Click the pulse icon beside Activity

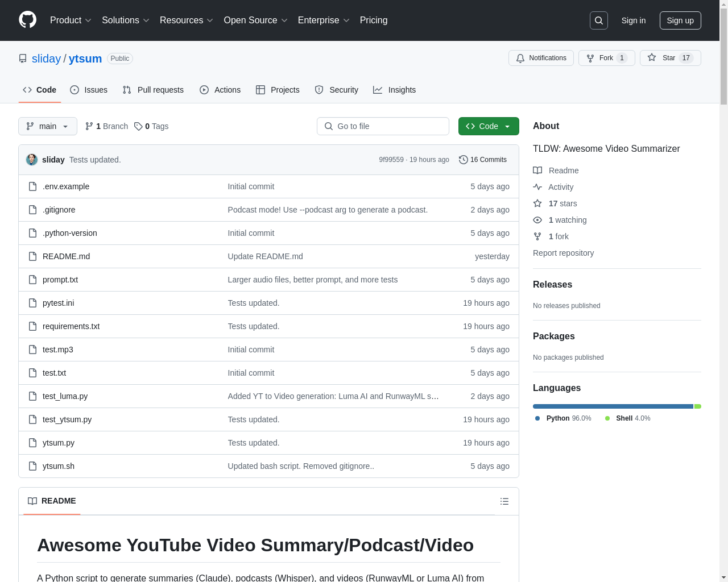point(537,187)
